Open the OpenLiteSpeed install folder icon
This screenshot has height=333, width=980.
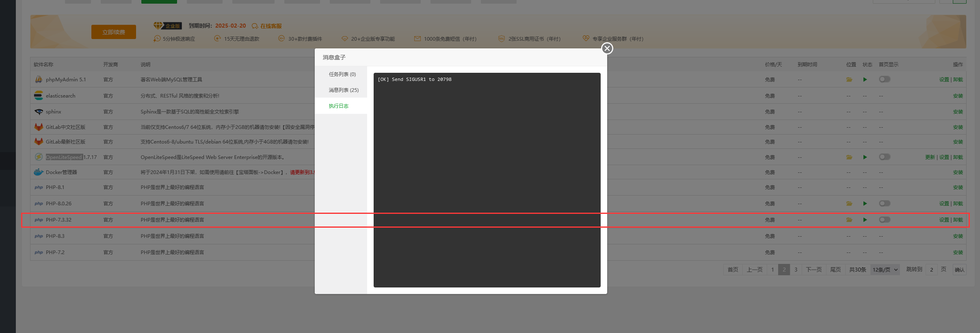pyautogui.click(x=849, y=157)
